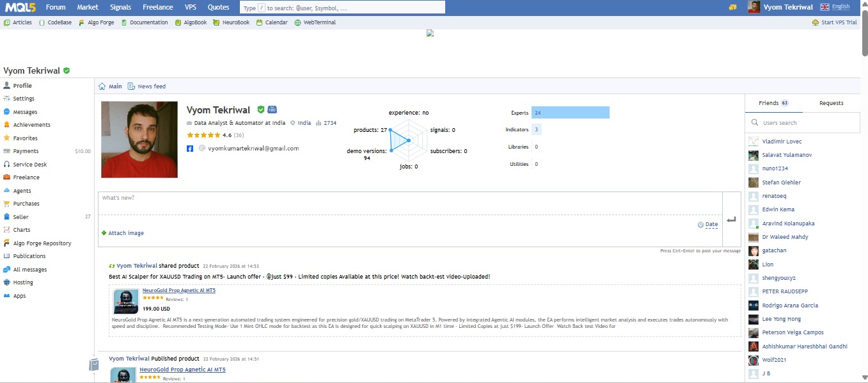Image resolution: width=868 pixels, height=383 pixels.
Task: Open All messages in sidebar
Action: pyautogui.click(x=29, y=270)
